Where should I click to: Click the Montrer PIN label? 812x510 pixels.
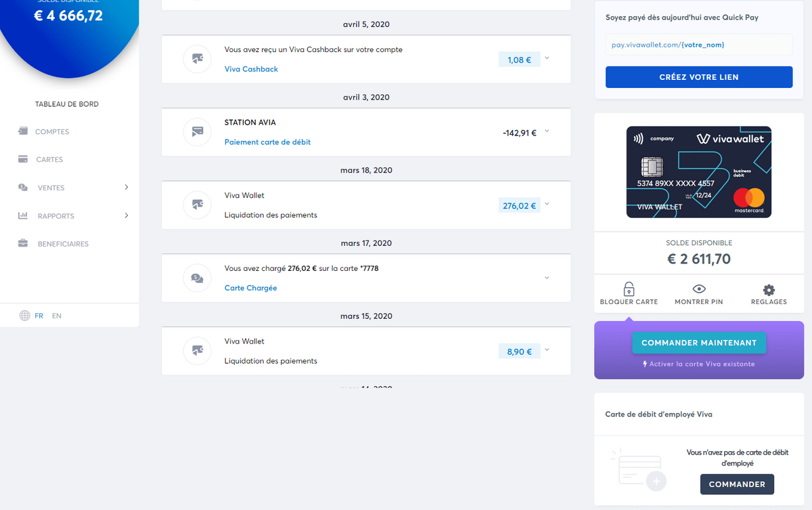point(699,302)
